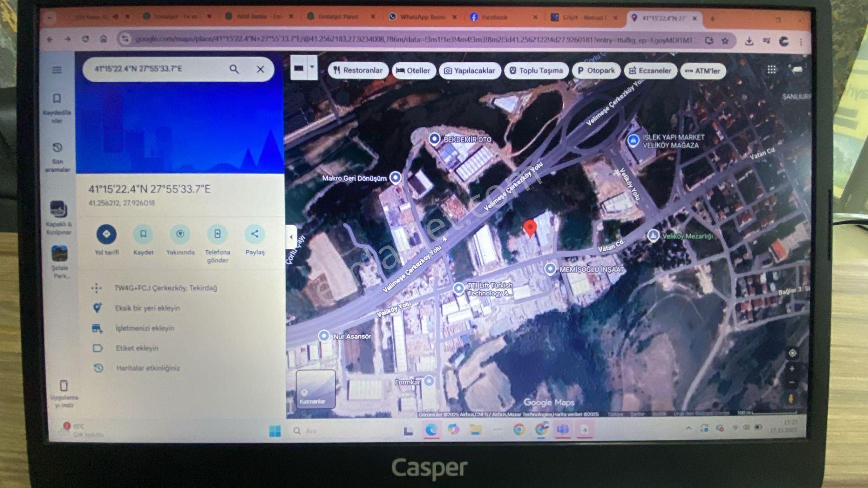This screenshot has height=488, width=868.
Task: Click Son aramalar recent searches icon
Action: 57,148
